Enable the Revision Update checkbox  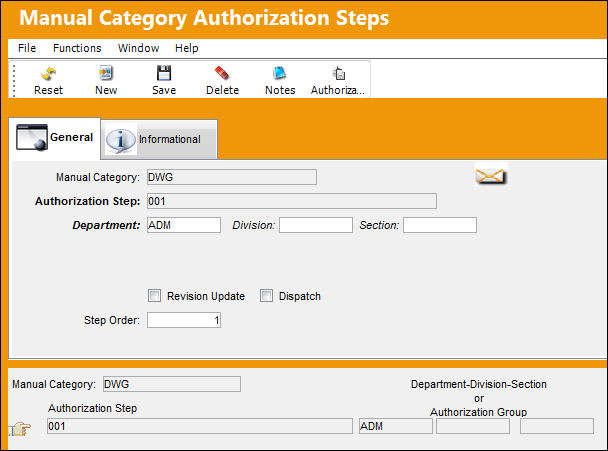coord(154,296)
